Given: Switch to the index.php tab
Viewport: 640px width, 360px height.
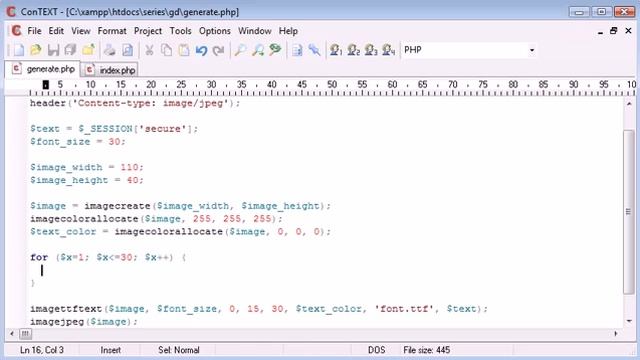Looking at the screenshot, I should coord(109,70).
